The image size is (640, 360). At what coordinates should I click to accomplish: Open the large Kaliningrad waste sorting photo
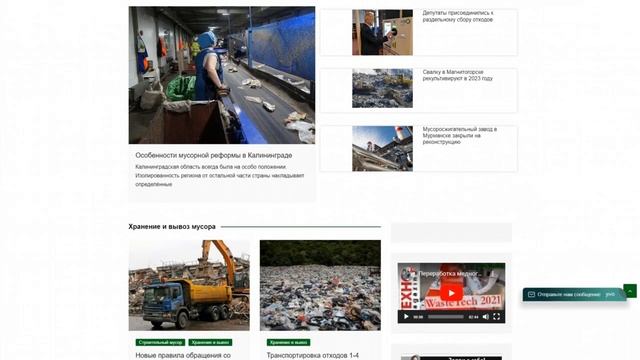pyautogui.click(x=222, y=75)
